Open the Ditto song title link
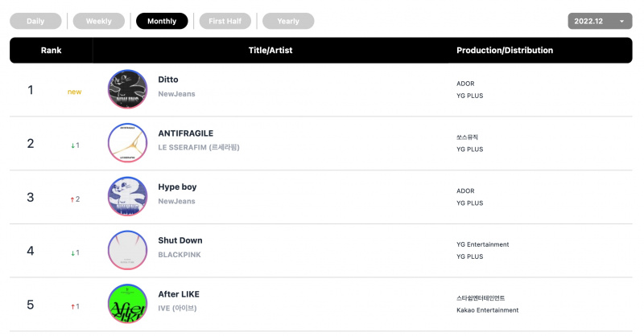The image size is (644, 336). (x=168, y=80)
